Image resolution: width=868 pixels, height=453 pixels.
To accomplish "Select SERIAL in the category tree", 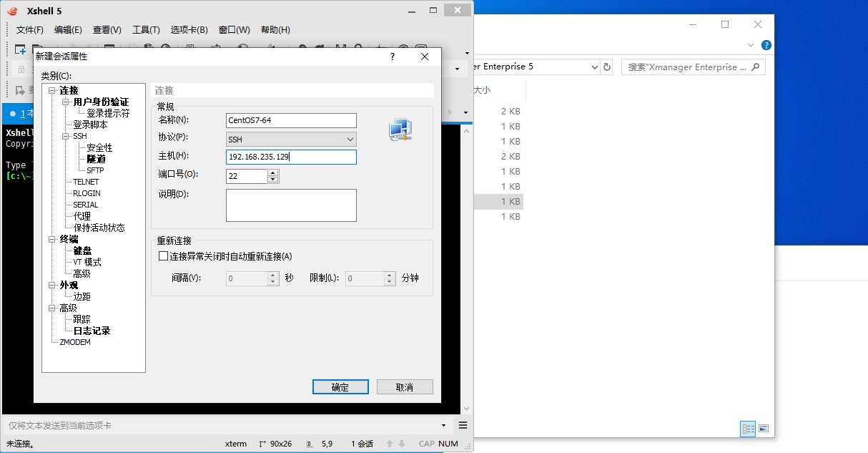I will coord(85,205).
